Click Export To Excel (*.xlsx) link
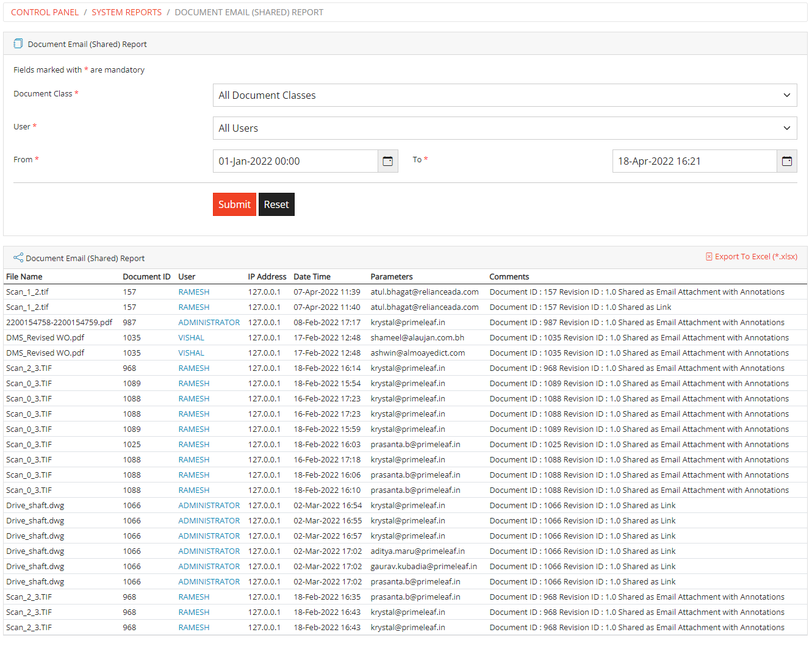The width and height of the screenshot is (812, 646). pos(756,257)
